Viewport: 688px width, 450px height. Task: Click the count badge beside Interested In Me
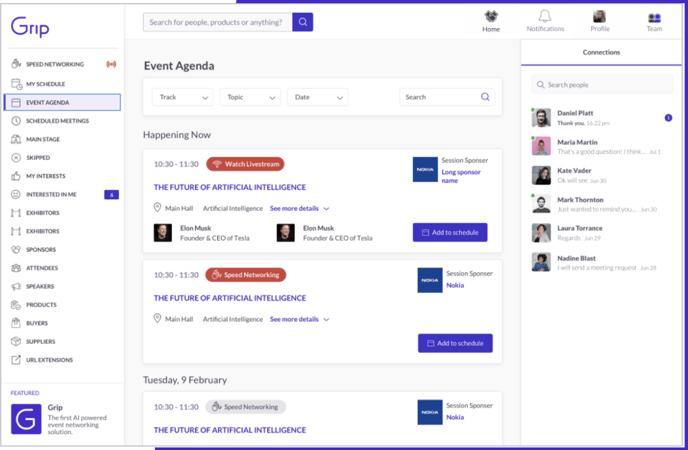(x=111, y=194)
